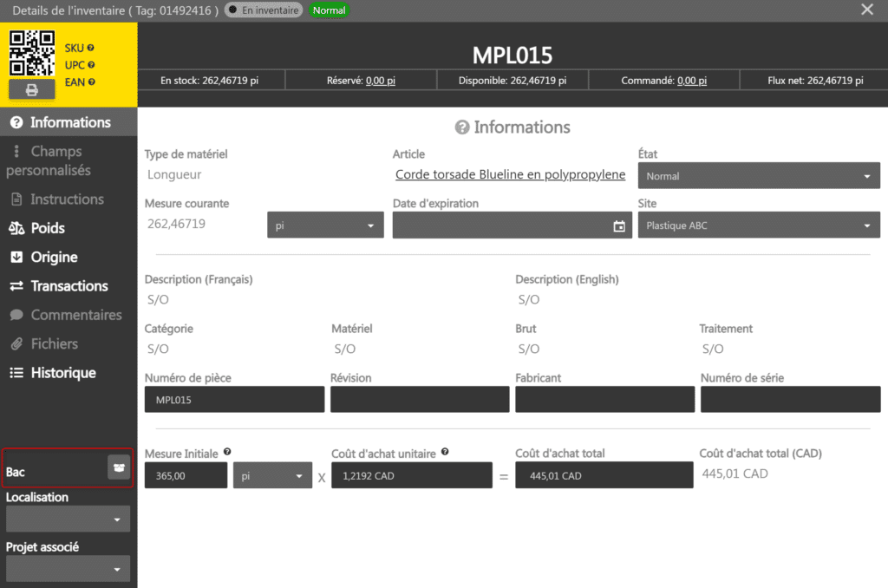Click help icon next to Coût d'achat unitaire

pos(445,452)
